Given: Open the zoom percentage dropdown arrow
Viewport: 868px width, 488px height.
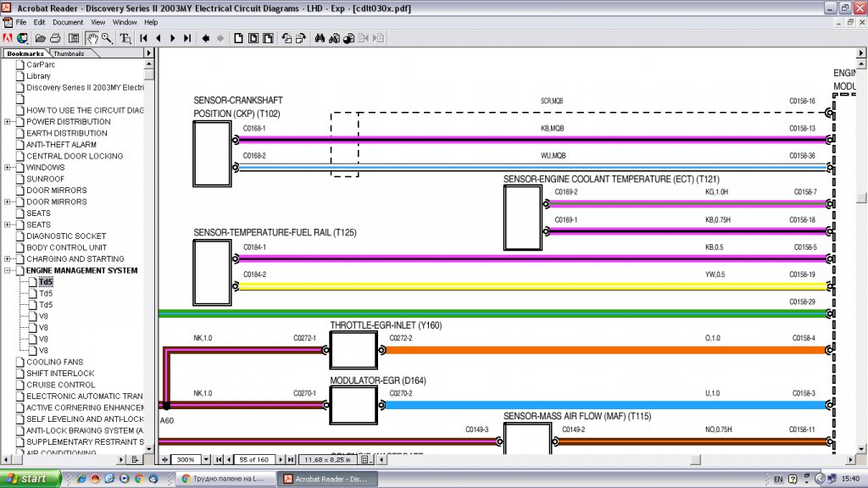Looking at the screenshot, I should point(206,459).
